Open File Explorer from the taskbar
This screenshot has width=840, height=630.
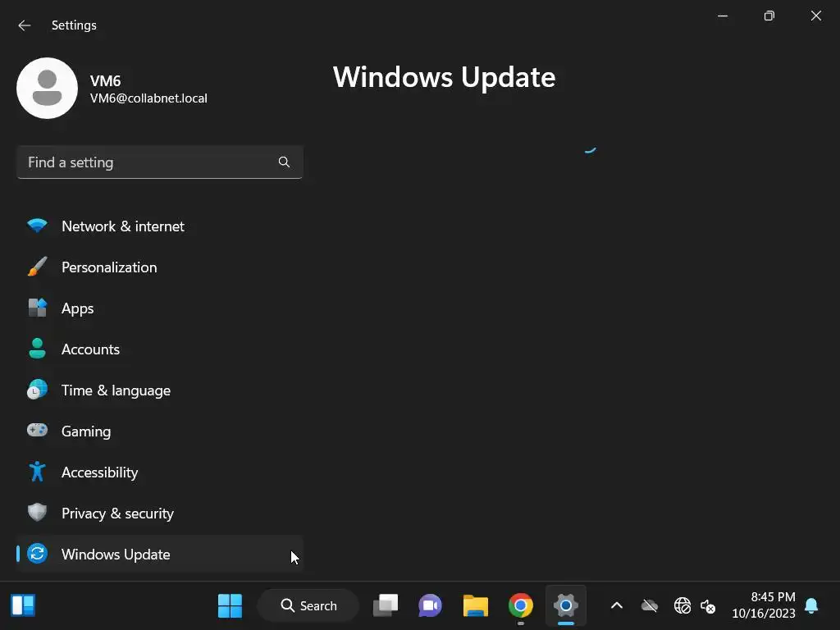[x=475, y=605]
